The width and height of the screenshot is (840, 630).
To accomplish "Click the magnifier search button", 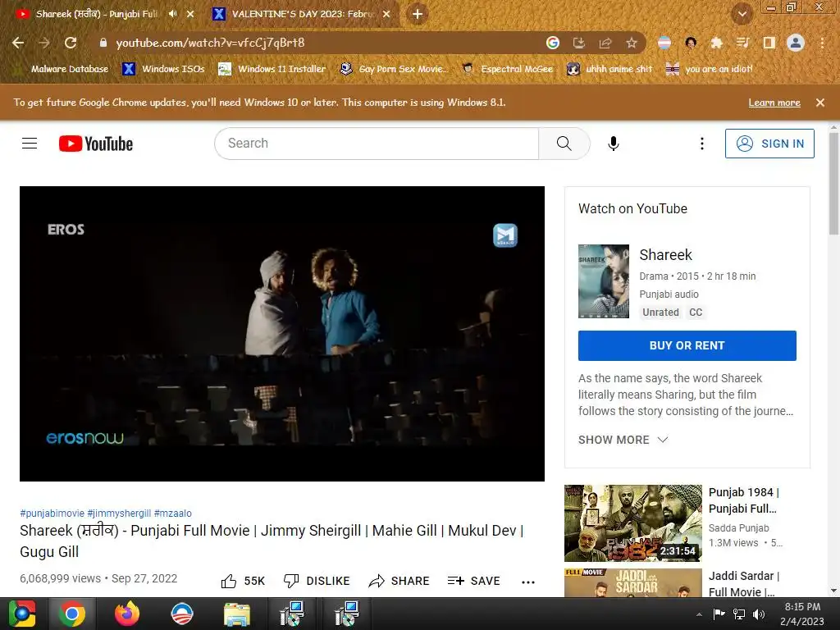I will click(564, 143).
